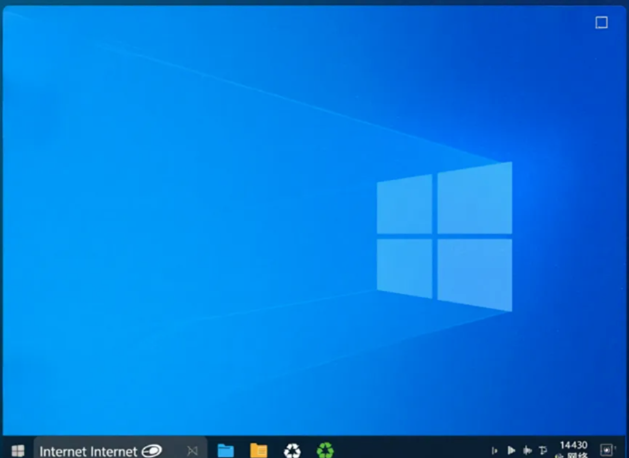Click the Internet Explorer icon in taskbar
The image size is (629, 458).
coord(152,451)
